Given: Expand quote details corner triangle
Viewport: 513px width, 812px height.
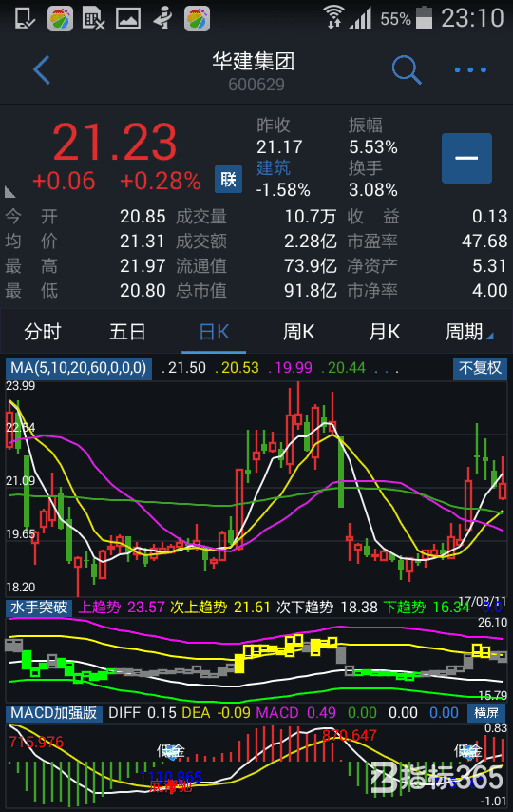Looking at the screenshot, I should click(9, 192).
